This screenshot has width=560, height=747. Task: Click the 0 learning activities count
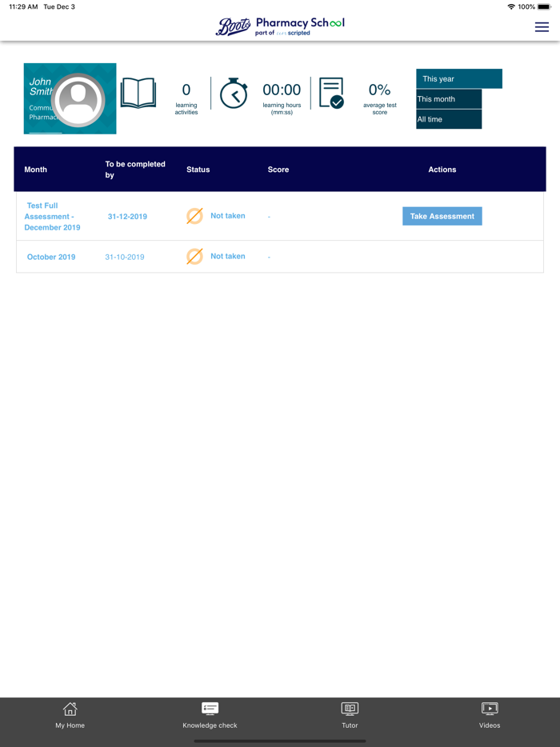[x=186, y=90]
